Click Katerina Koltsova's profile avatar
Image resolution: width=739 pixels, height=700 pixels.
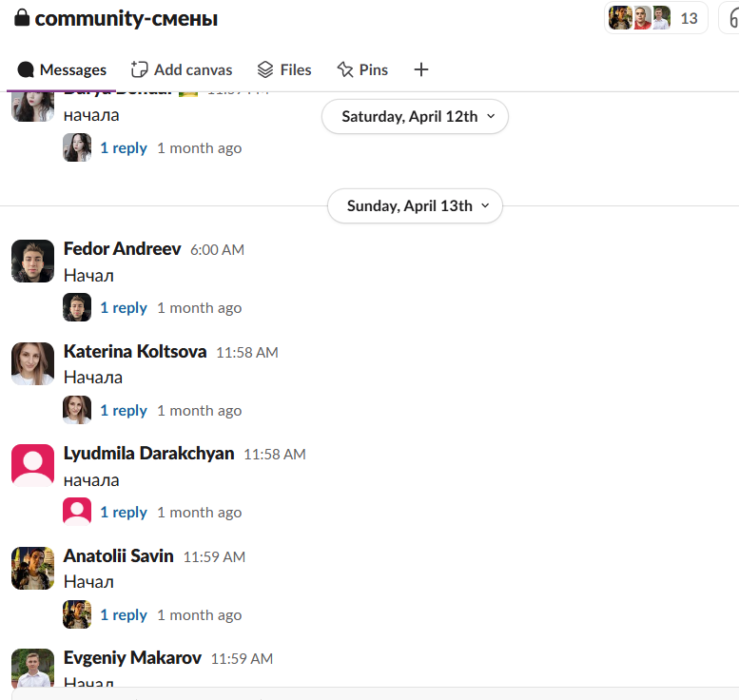click(32, 364)
